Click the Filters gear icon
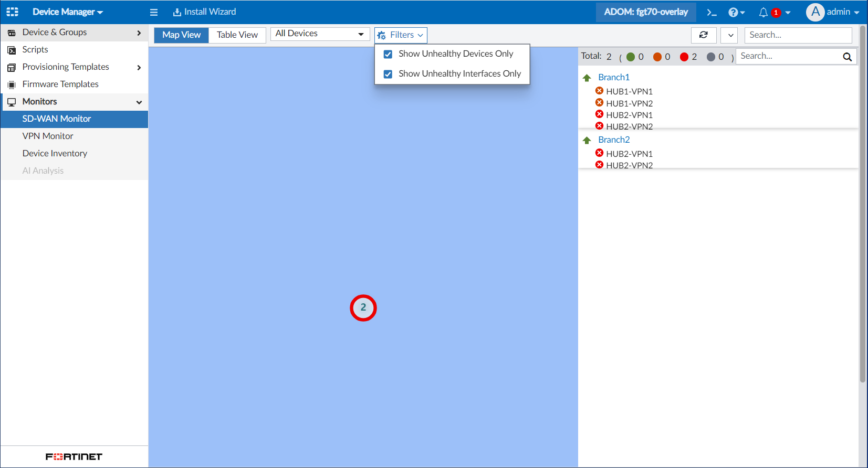This screenshot has width=868, height=468. [382, 35]
